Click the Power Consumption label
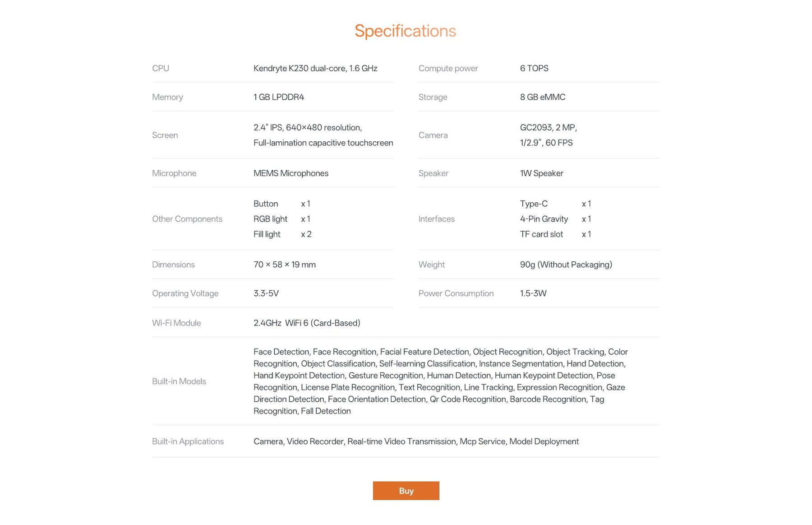This screenshot has width=812, height=525. point(456,293)
